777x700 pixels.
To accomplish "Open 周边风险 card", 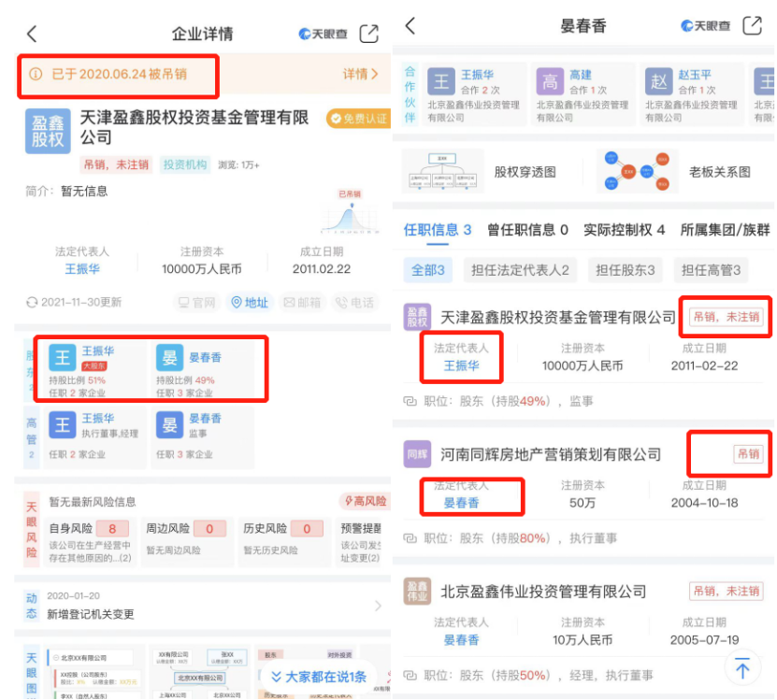I will pyautogui.click(x=187, y=542).
